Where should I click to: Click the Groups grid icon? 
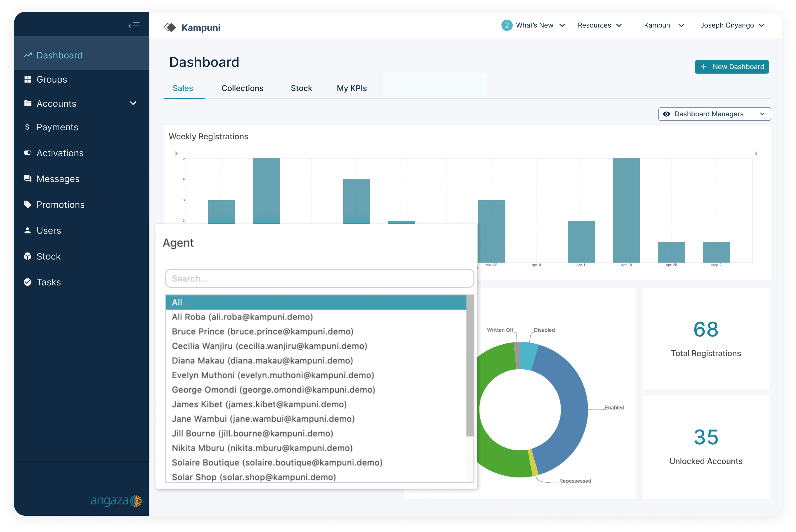[x=28, y=79]
